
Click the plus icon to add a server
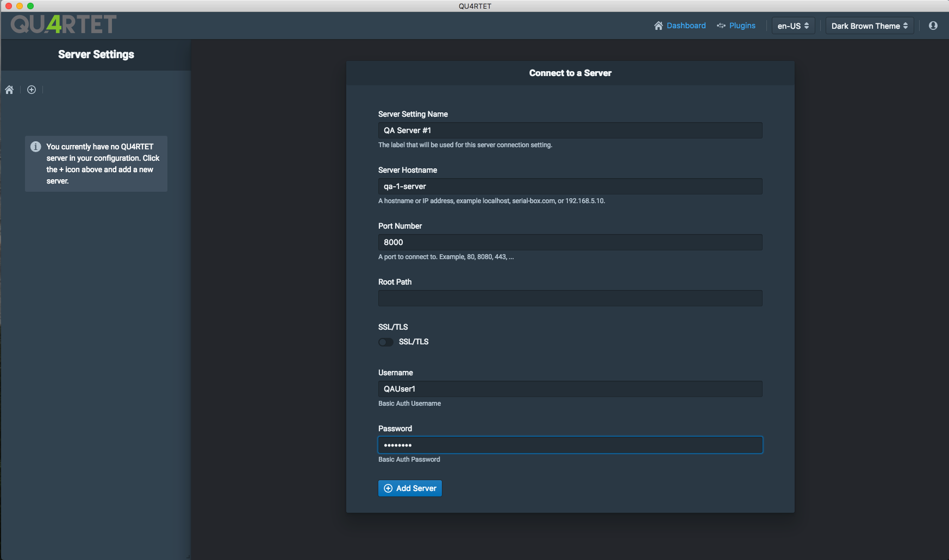click(x=32, y=90)
